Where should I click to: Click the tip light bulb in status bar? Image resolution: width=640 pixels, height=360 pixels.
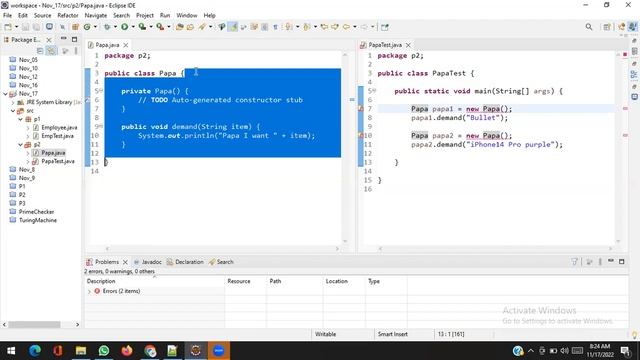coord(634,334)
